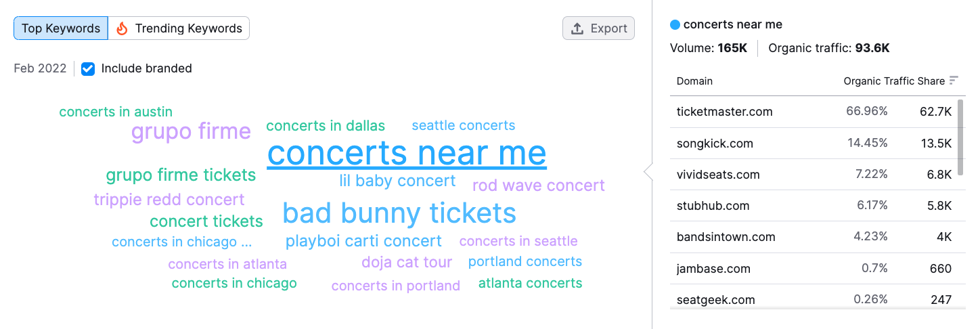Click the blue dot beside concerts near me
Viewport: 980px width, 329px height.
(x=675, y=25)
